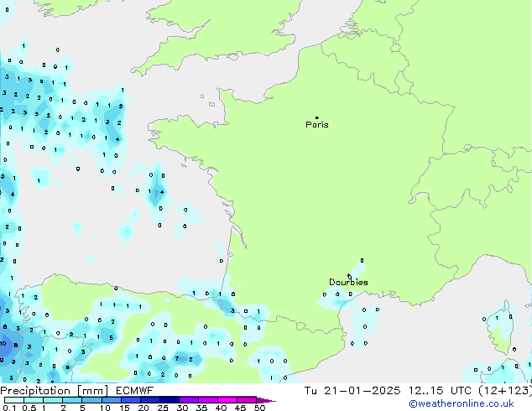Select the 0.1 mm legend color swatch
The image size is (532, 411).
(12, 400)
